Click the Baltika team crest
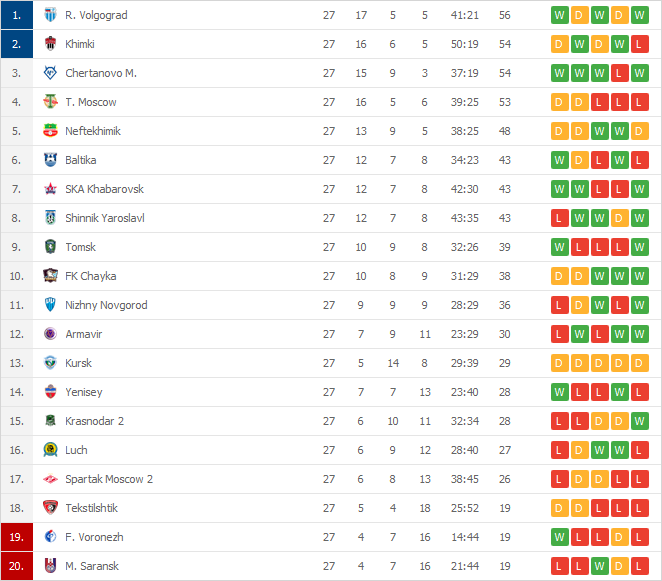Image resolution: width=662 pixels, height=581 pixels. (50, 160)
